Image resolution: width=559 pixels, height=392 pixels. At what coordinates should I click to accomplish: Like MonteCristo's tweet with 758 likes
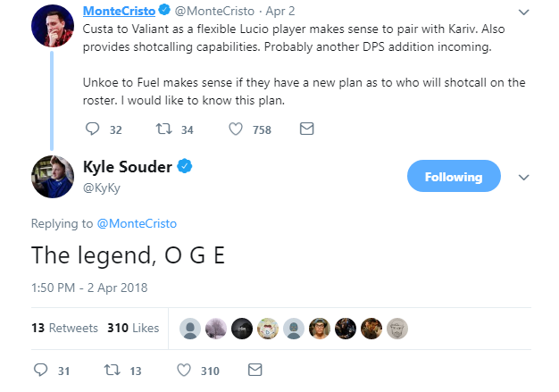(236, 129)
